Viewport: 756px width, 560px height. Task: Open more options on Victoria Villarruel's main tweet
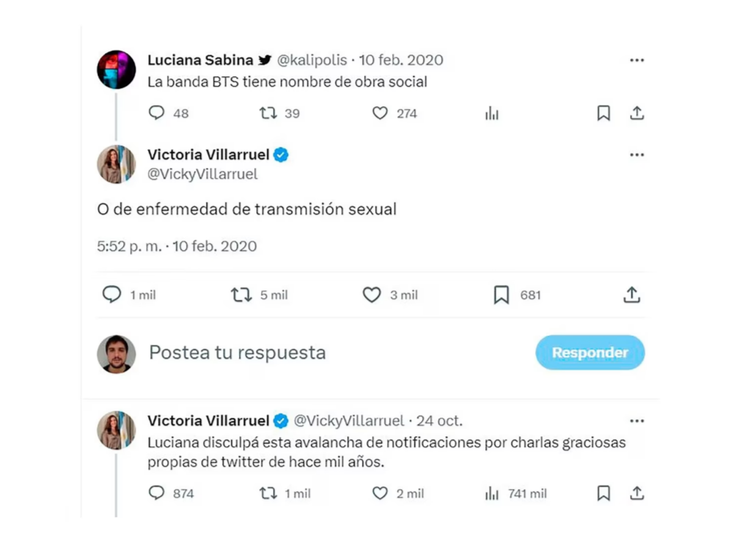(x=636, y=155)
